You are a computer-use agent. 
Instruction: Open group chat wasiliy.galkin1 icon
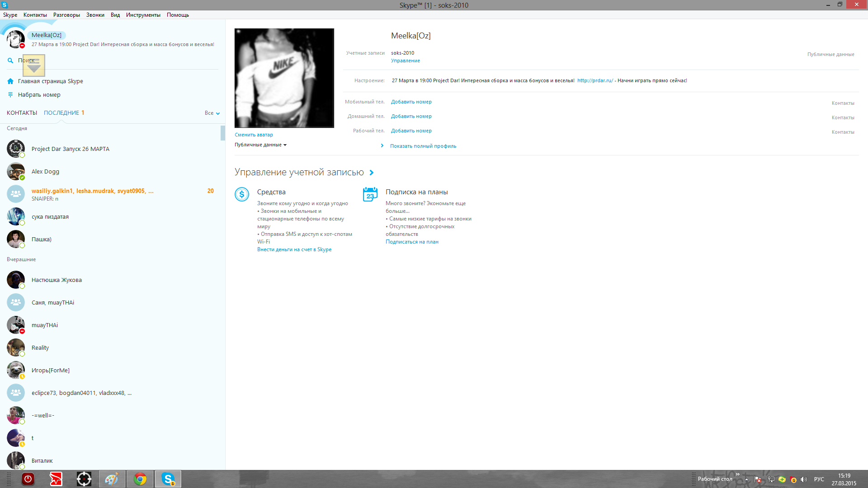click(16, 194)
